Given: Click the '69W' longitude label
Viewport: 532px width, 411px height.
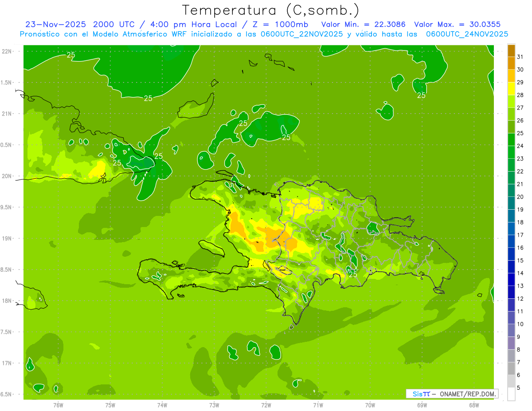Looking at the screenshot, I should (x=422, y=405).
